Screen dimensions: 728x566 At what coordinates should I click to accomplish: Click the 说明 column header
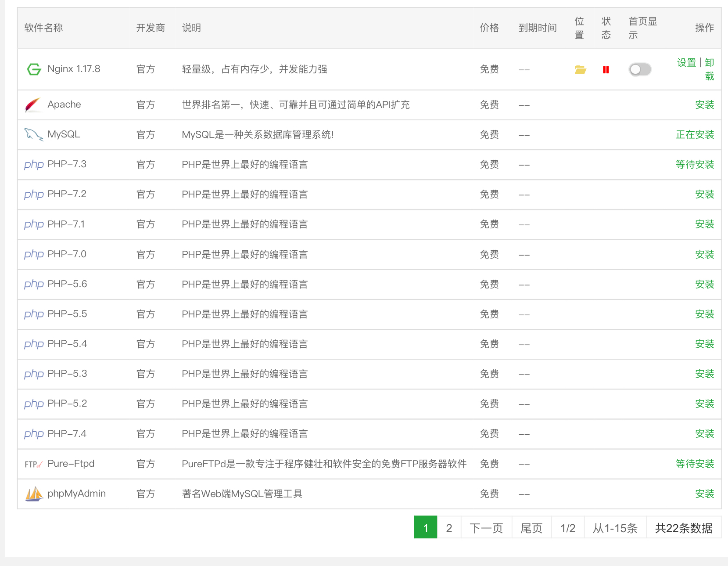click(x=191, y=28)
